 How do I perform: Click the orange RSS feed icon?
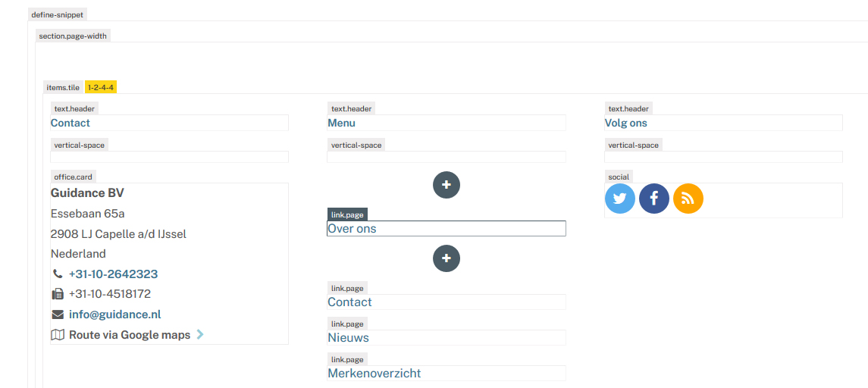tap(688, 199)
